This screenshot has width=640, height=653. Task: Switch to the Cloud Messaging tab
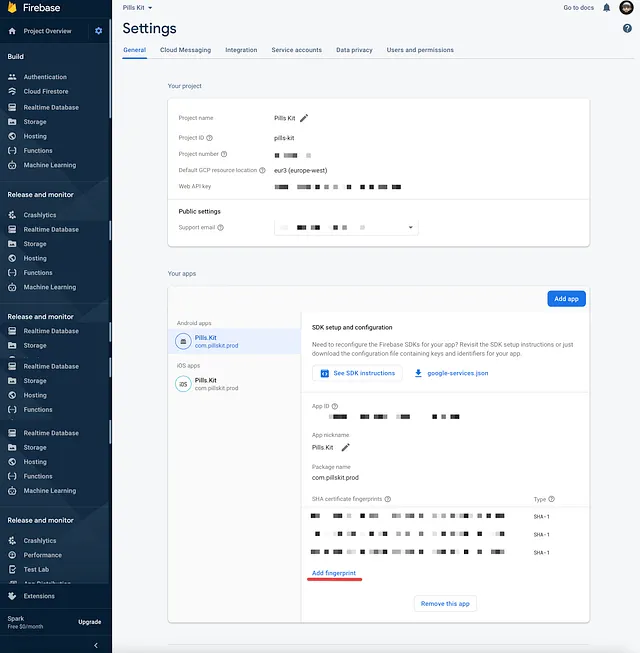pyautogui.click(x=185, y=50)
